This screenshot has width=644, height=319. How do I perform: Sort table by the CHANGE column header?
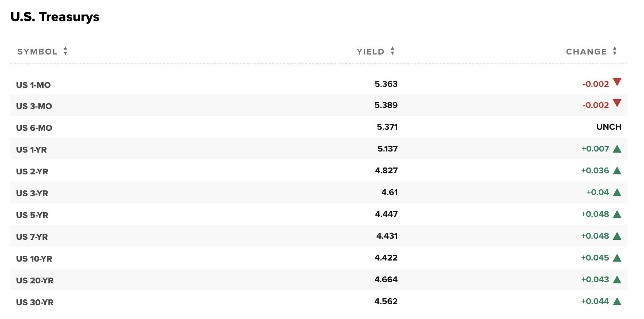coord(586,52)
